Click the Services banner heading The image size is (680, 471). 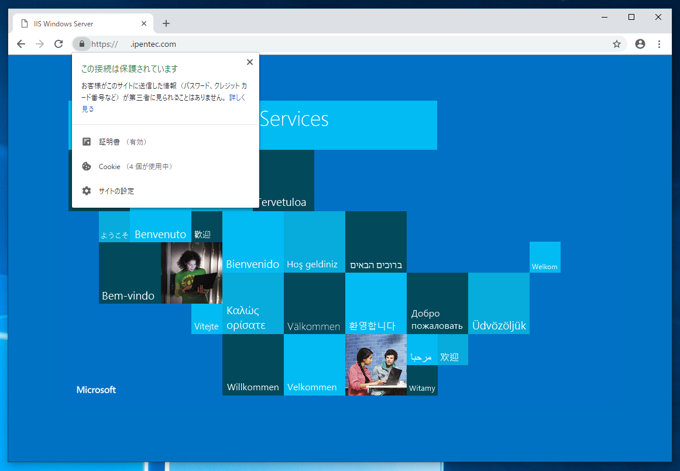point(294,119)
